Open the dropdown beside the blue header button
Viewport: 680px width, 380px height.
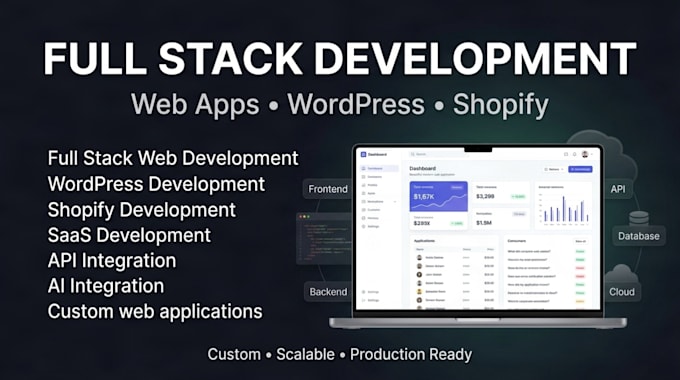coord(554,169)
